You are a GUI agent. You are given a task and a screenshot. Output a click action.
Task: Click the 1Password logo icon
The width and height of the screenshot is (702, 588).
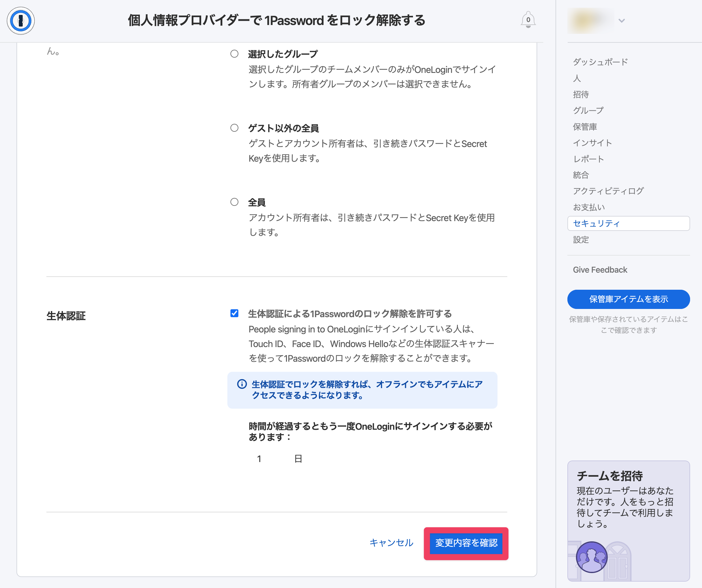click(x=21, y=21)
